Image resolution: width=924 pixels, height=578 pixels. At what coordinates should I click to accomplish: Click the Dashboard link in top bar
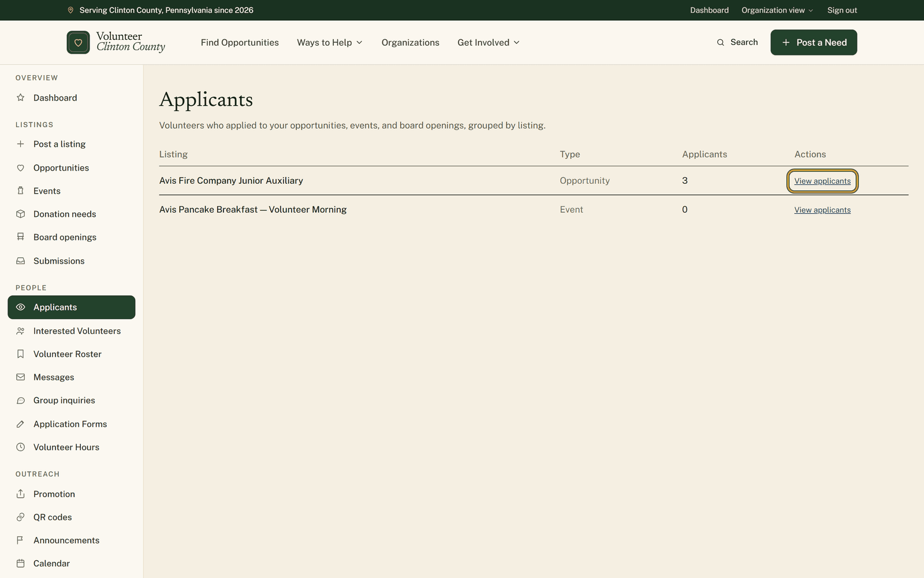709,10
